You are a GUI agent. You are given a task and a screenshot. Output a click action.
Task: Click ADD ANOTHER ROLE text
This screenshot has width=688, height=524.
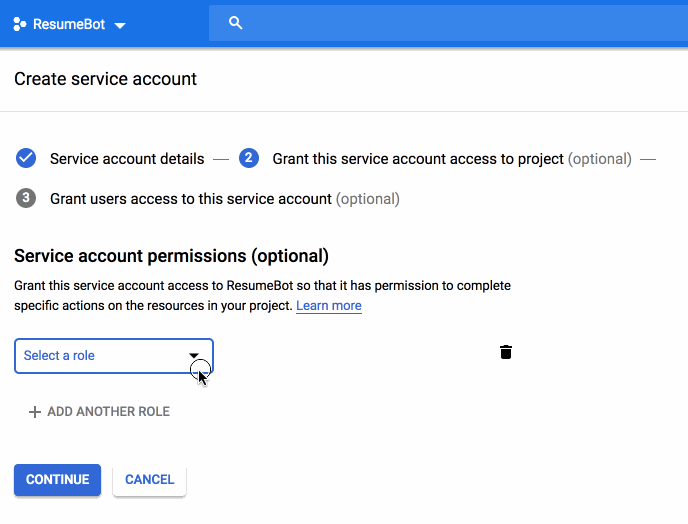[108, 412]
